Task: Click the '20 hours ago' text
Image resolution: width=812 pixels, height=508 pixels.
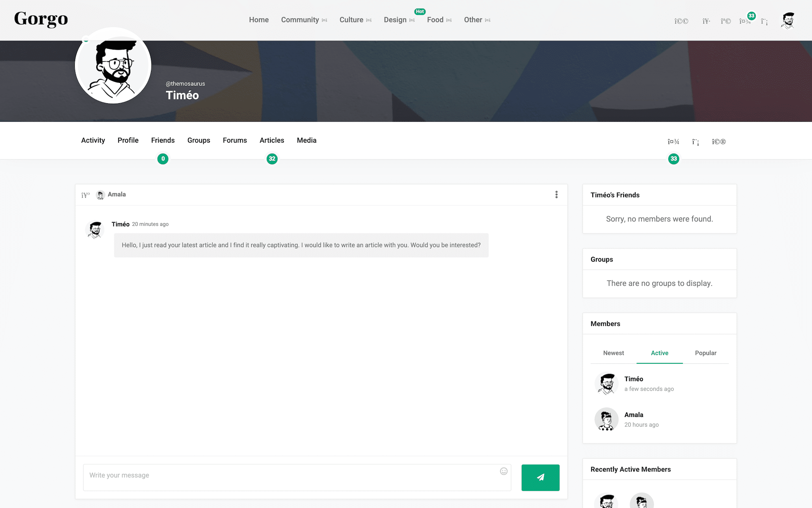Action: [641, 425]
